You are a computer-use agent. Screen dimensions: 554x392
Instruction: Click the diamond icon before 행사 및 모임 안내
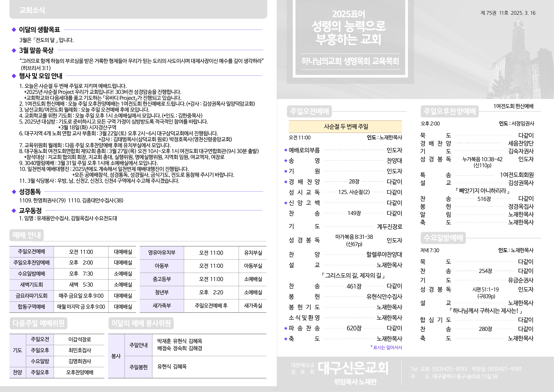[14, 76]
